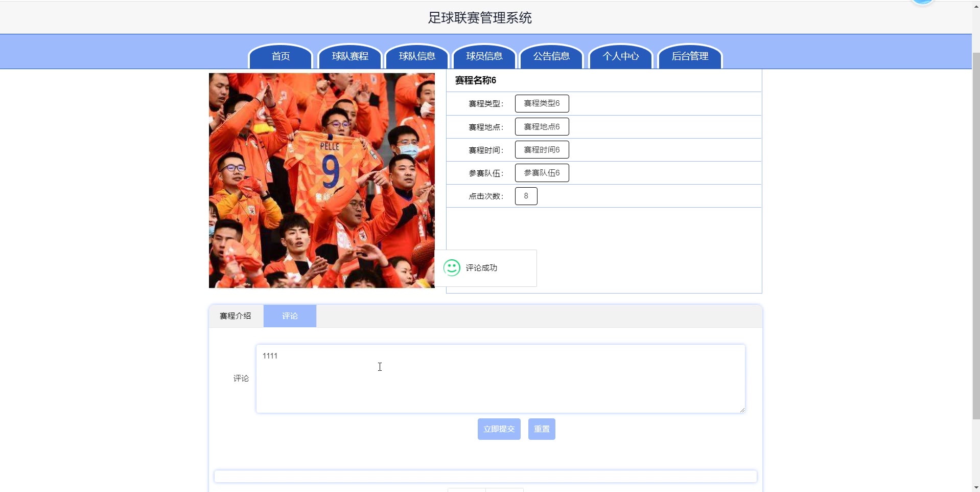The image size is (980, 492).
Task: Click the 赛程时间6 value box
Action: [542, 150]
